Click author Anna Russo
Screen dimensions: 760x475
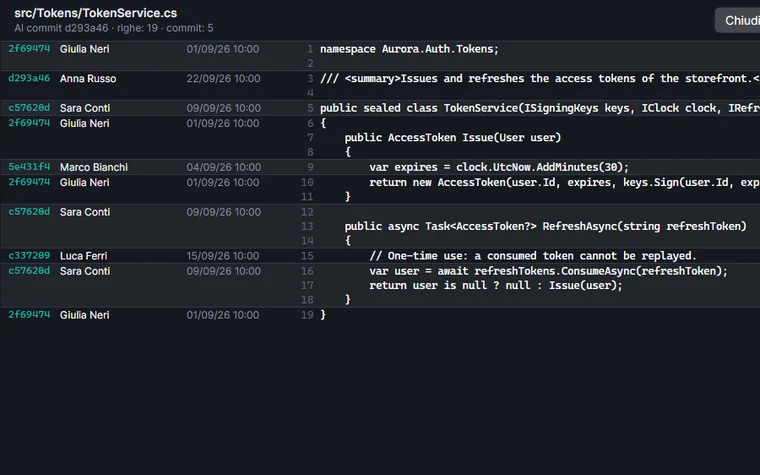click(x=88, y=79)
